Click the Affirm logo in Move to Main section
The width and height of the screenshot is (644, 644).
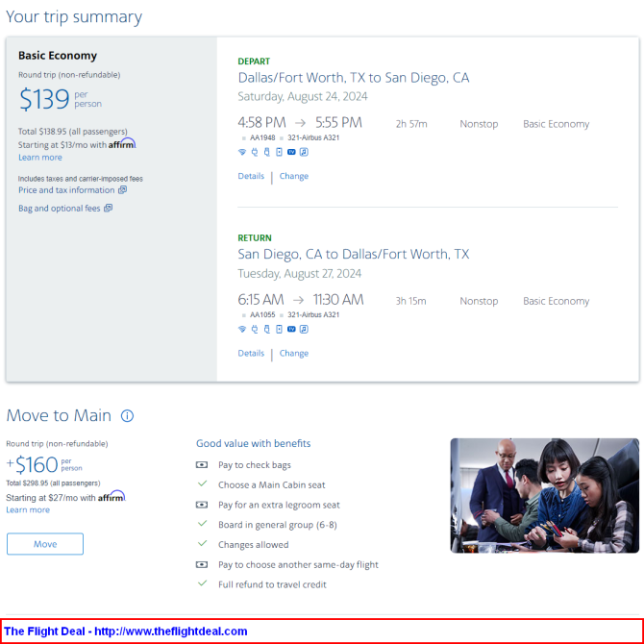point(111,496)
